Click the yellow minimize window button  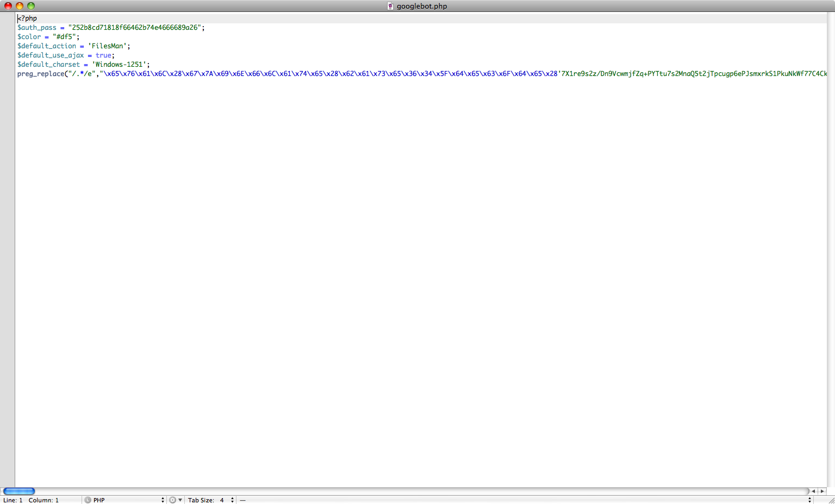[20, 6]
